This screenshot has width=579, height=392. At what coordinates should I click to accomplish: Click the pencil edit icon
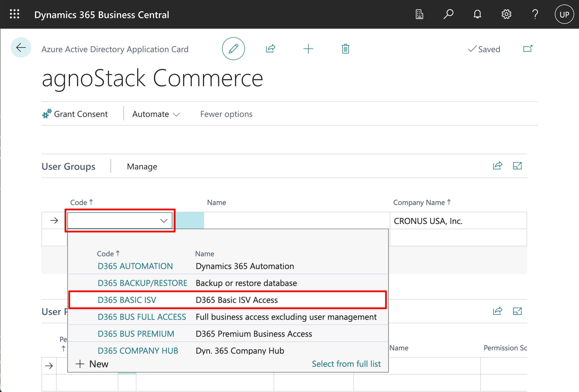(233, 49)
